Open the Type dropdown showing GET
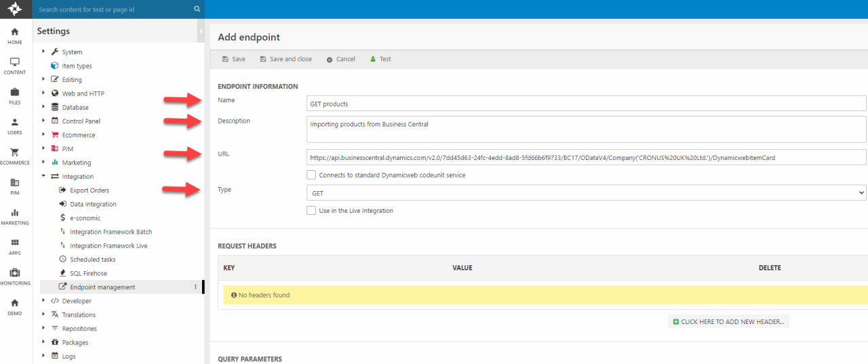 (586, 193)
